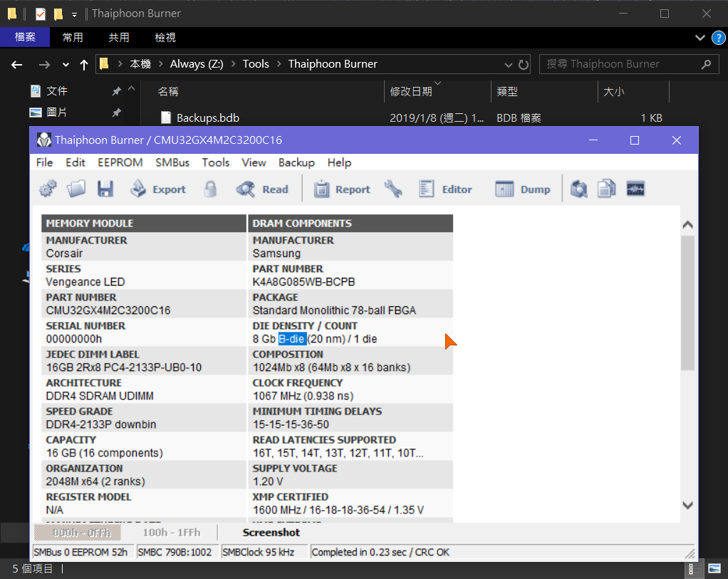The width and height of the screenshot is (728, 579).
Task: Select the Screenshot tab
Action: [x=271, y=533]
